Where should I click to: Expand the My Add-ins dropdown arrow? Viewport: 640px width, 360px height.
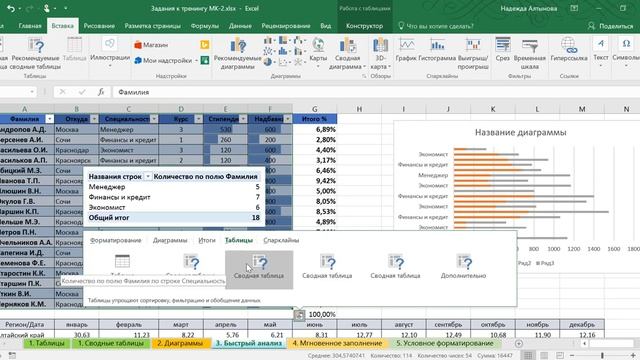pyautogui.click(x=196, y=61)
